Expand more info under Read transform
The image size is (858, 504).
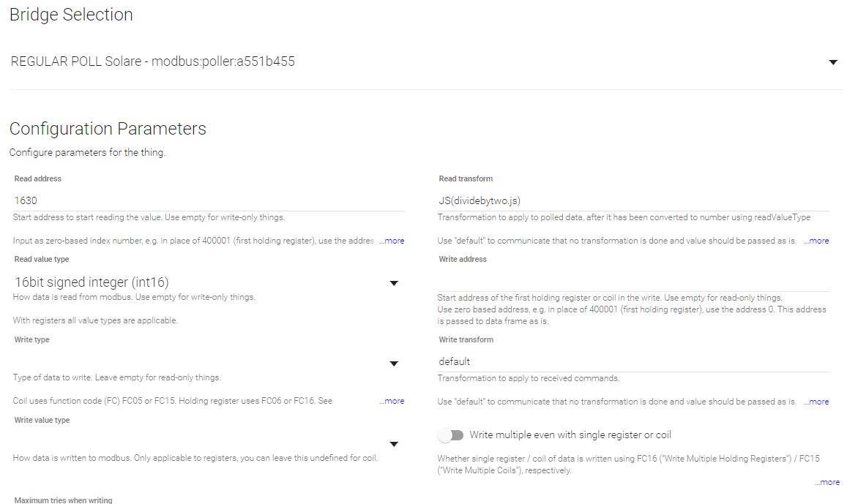[x=816, y=241]
